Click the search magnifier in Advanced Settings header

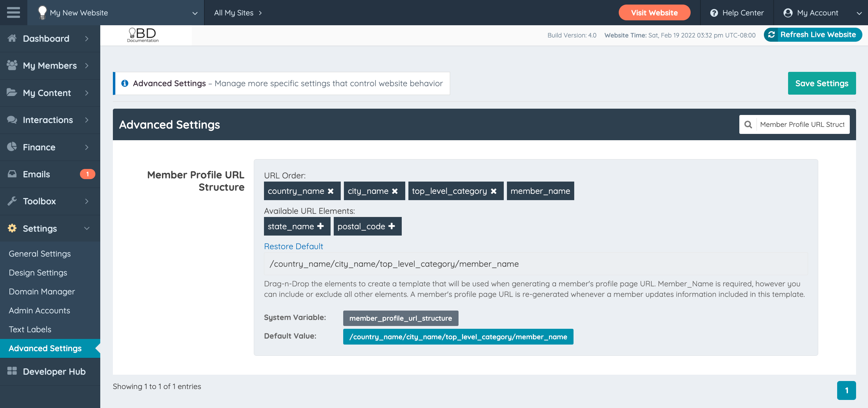coord(748,124)
